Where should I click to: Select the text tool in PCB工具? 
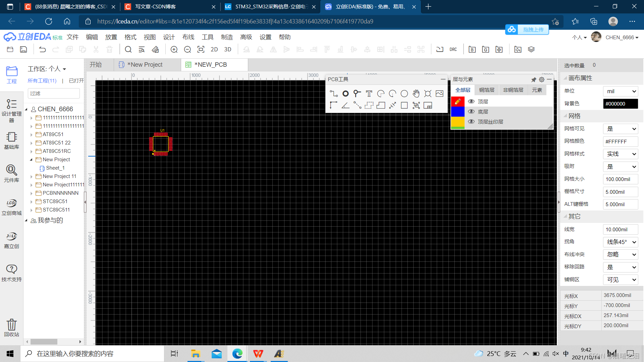[369, 94]
